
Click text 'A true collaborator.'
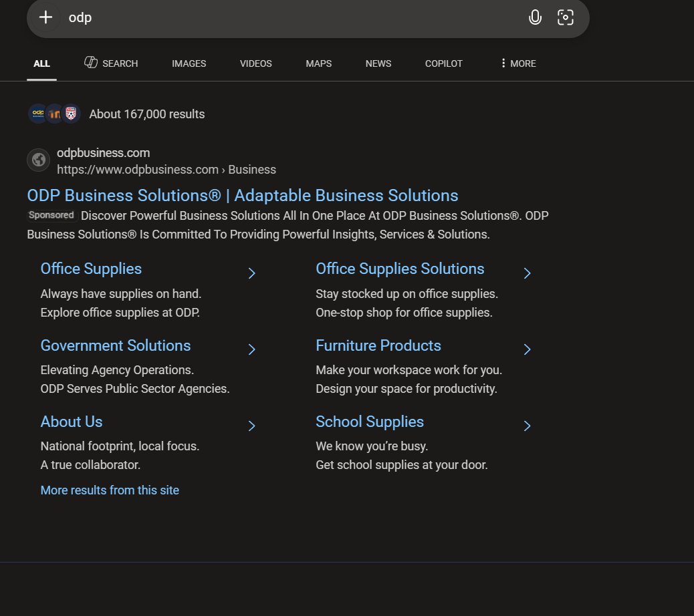[90, 465]
